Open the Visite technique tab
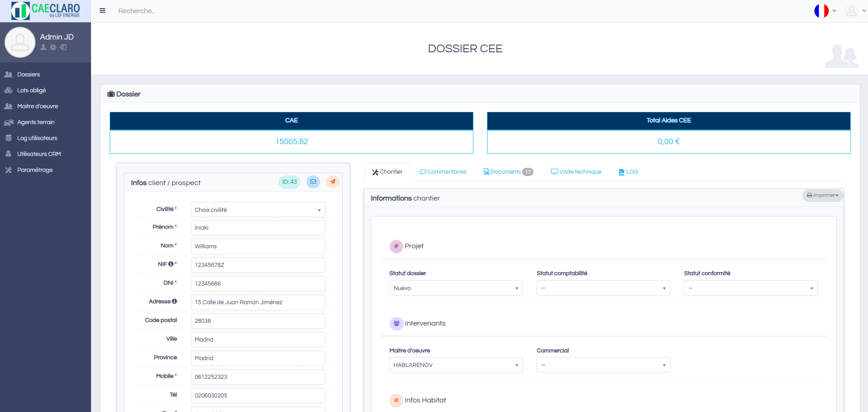 [576, 172]
